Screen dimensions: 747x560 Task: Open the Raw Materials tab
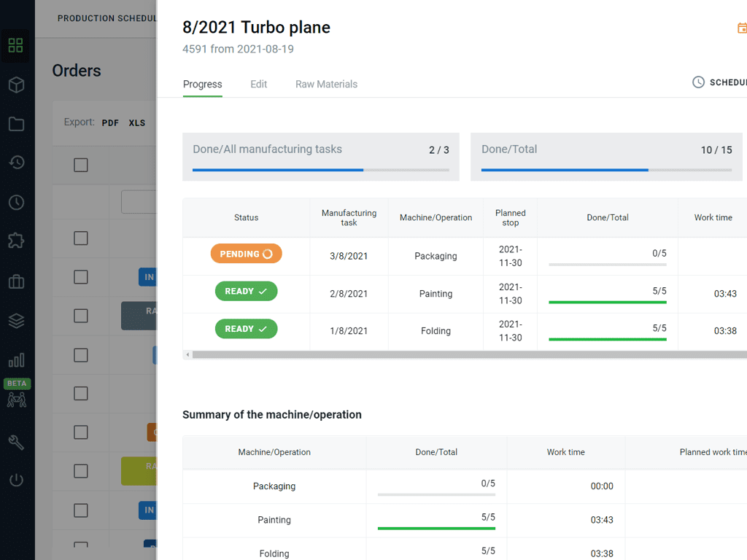(326, 85)
